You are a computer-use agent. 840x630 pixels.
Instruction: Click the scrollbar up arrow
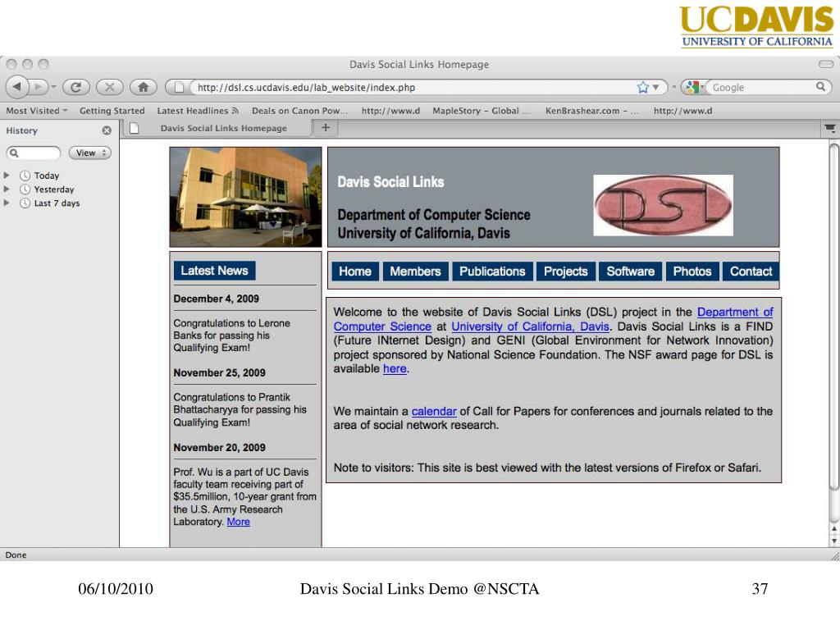point(833,529)
